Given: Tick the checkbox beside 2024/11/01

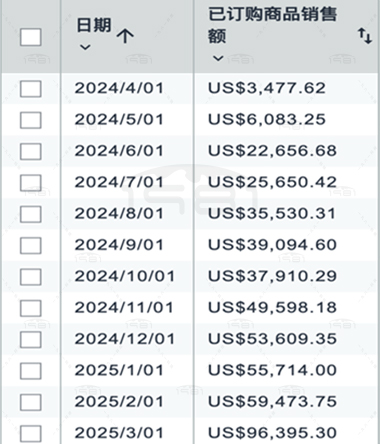Looking at the screenshot, I should [31, 308].
